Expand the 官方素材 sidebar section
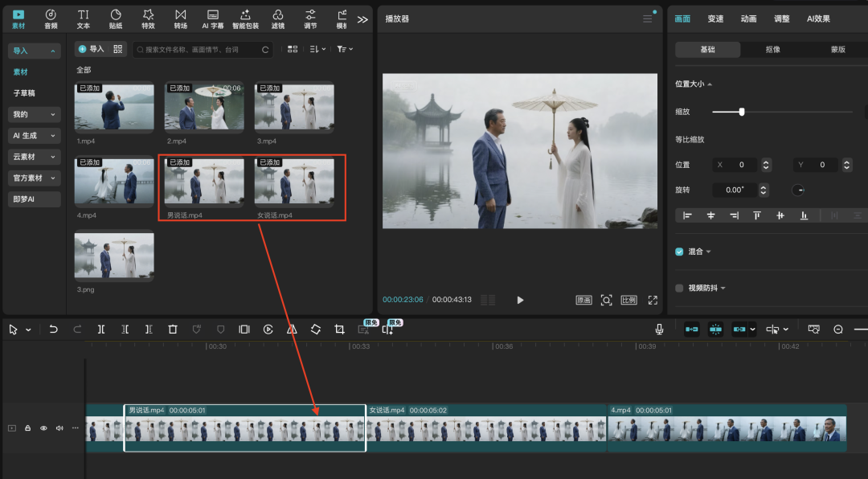This screenshot has width=868, height=479. point(35,178)
